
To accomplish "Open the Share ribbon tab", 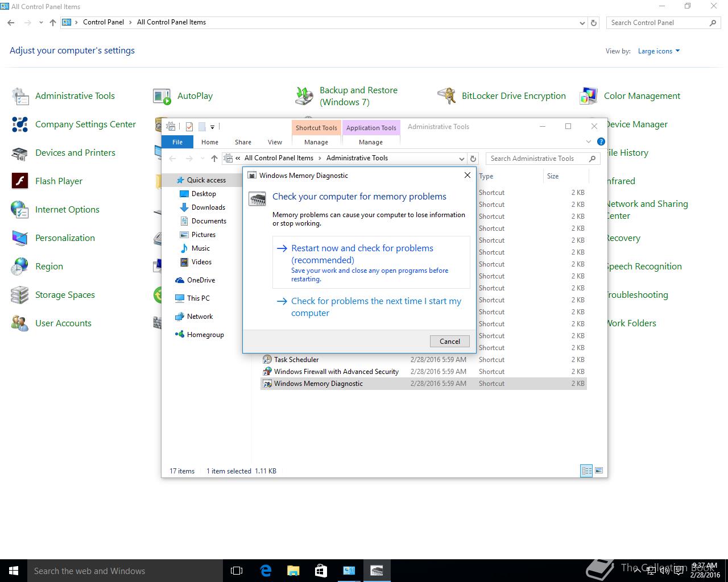I will [x=243, y=142].
